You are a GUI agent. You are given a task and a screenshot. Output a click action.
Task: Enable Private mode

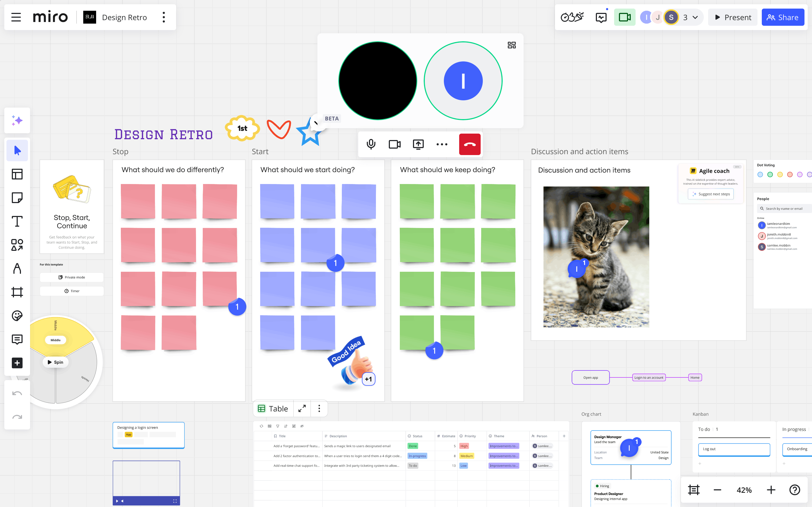pyautogui.click(x=72, y=277)
